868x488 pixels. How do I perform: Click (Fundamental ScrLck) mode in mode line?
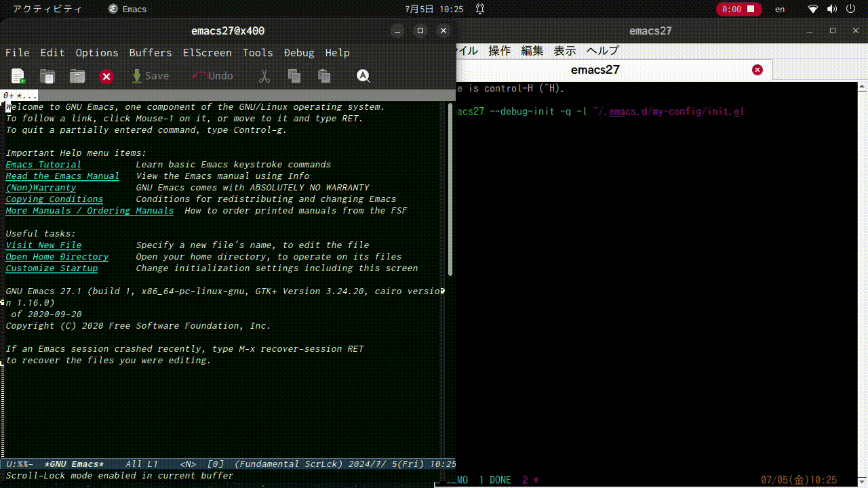[x=288, y=464]
